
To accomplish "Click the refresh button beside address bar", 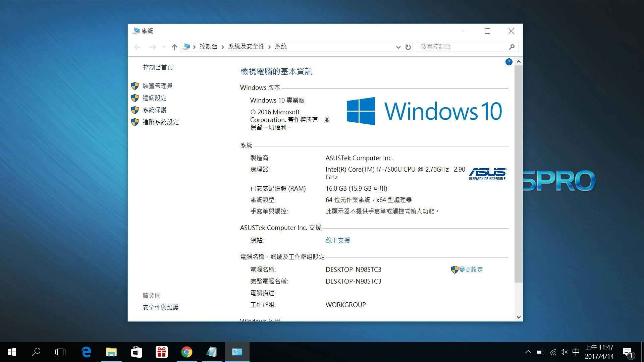I will pyautogui.click(x=408, y=47).
